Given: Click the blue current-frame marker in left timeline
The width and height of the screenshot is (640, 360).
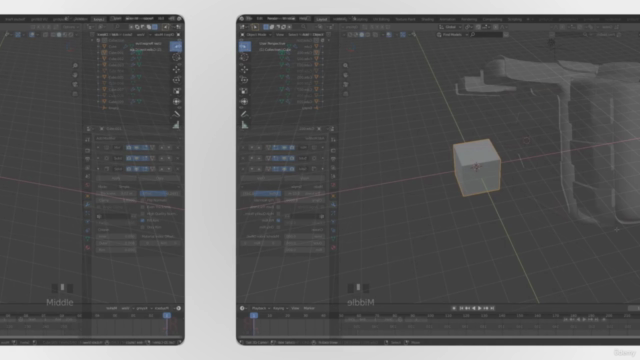Looking at the screenshot, I should (x=167, y=316).
